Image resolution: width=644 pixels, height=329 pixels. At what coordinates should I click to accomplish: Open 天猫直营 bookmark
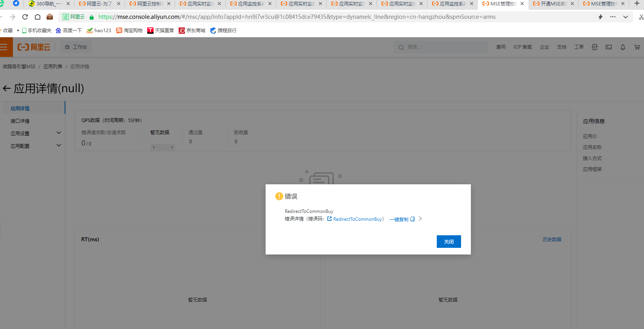tap(161, 31)
